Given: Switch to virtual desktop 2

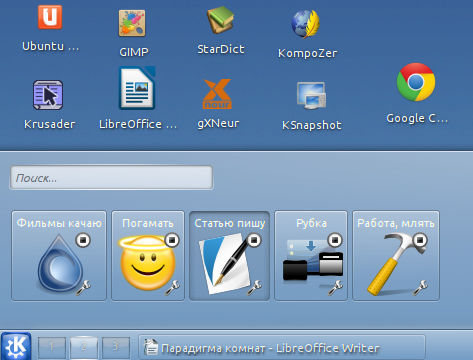Looking at the screenshot, I should 84,347.
